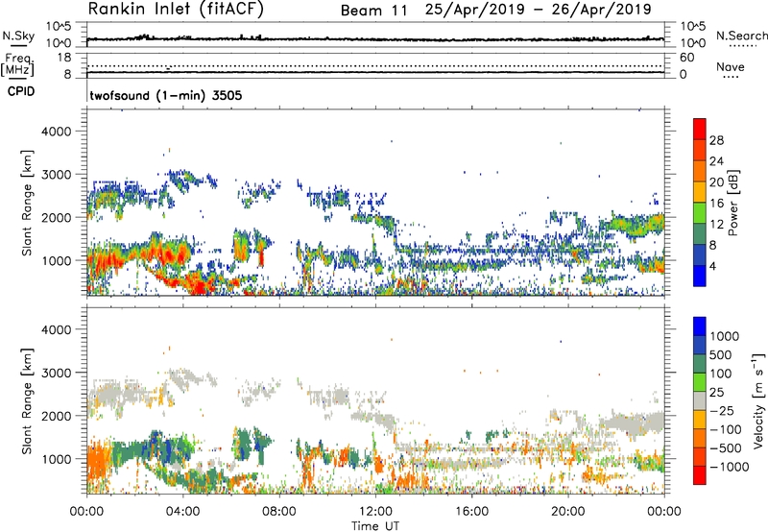
Task: Click the red top segment of the power colorbar
Action: [700, 130]
